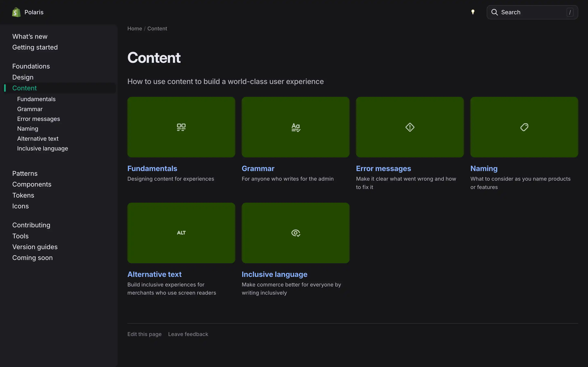Click the Grammar card's Ag icon
Viewport: 588px width, 367px height.
coord(295,127)
